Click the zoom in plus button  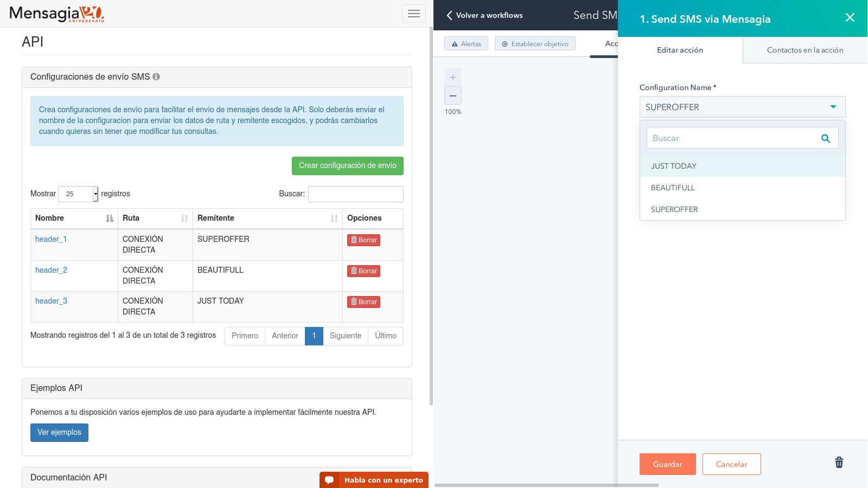click(453, 77)
